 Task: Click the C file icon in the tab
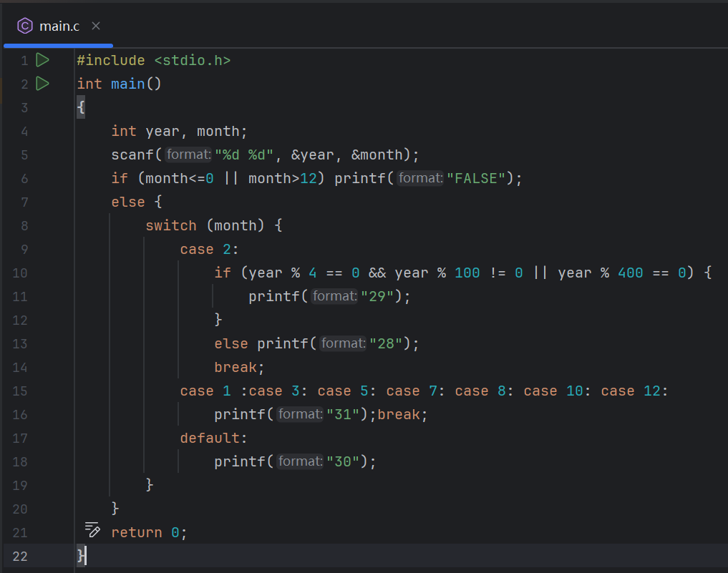(25, 26)
